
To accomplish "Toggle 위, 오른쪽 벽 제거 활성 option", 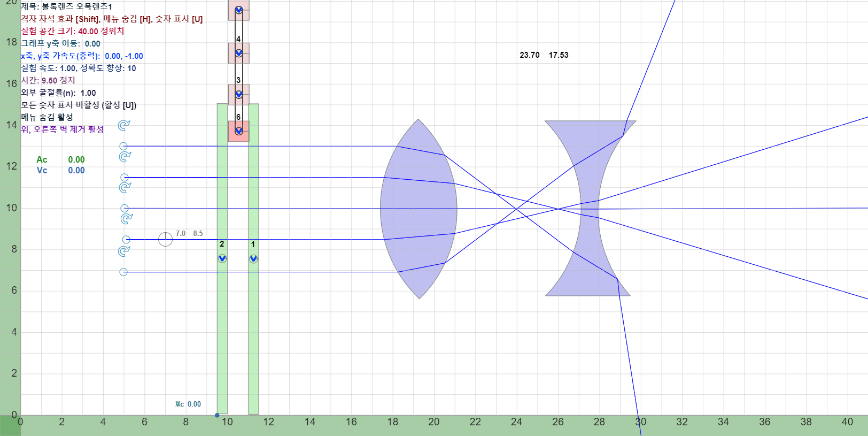I will [x=63, y=129].
